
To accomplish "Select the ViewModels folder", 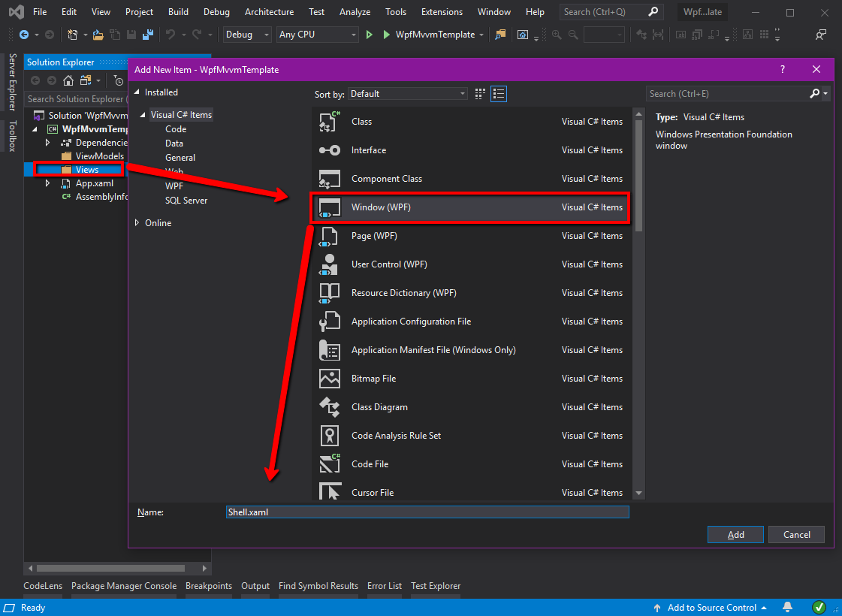I will (100, 156).
